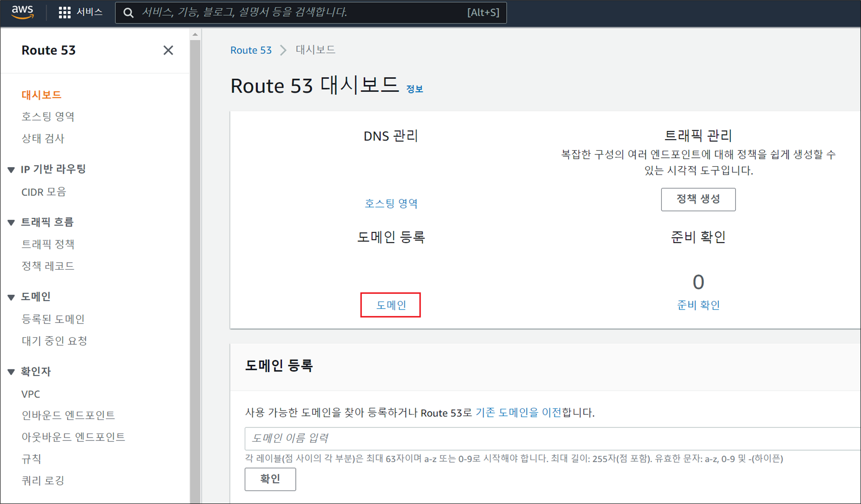Open the 서비스 menu label
This screenshot has width=861, height=504.
(x=90, y=12)
